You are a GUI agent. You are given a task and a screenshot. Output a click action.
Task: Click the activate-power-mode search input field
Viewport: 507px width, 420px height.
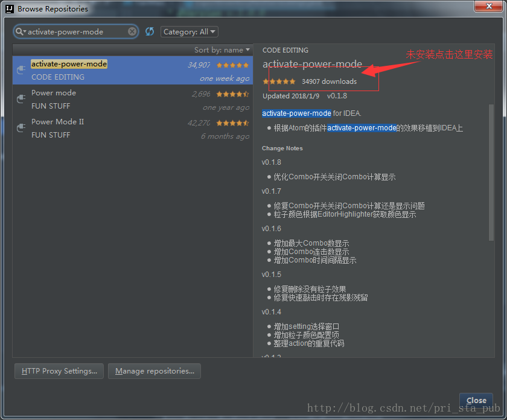coord(76,32)
